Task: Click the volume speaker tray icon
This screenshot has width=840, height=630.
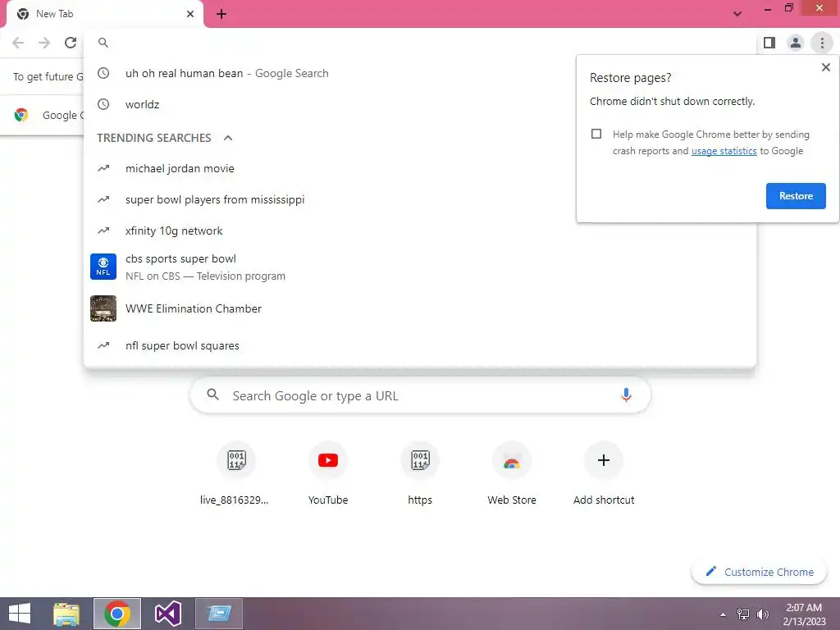Action: (762, 614)
